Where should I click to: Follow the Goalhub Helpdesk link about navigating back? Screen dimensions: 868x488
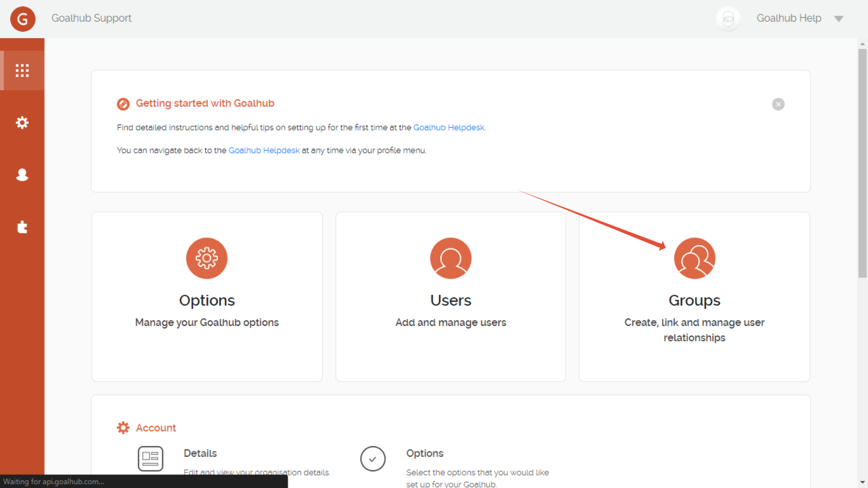click(x=264, y=151)
